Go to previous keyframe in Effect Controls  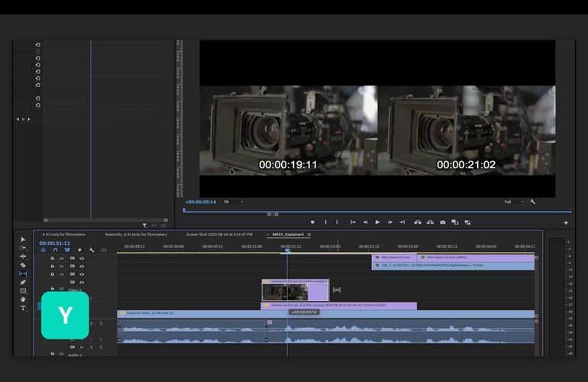coord(18,119)
